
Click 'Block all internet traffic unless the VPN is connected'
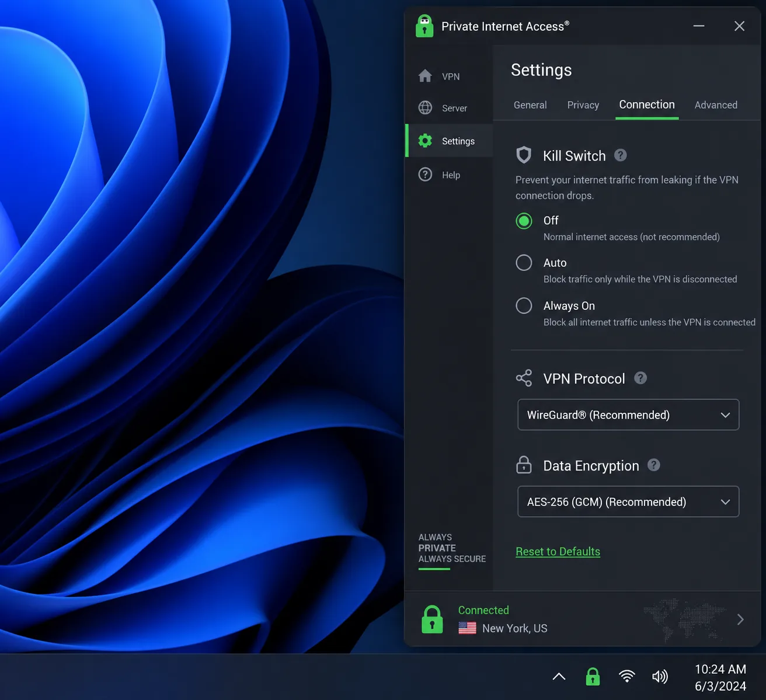coord(649,322)
